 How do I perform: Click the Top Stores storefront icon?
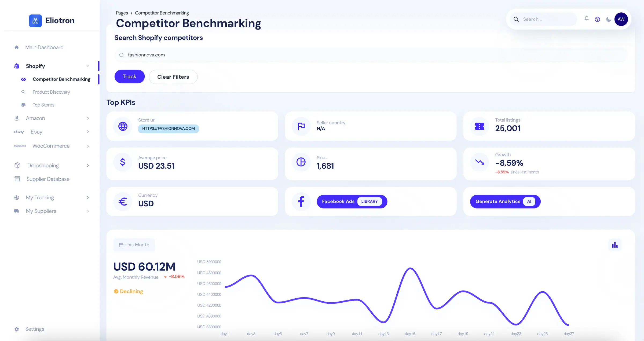23,105
